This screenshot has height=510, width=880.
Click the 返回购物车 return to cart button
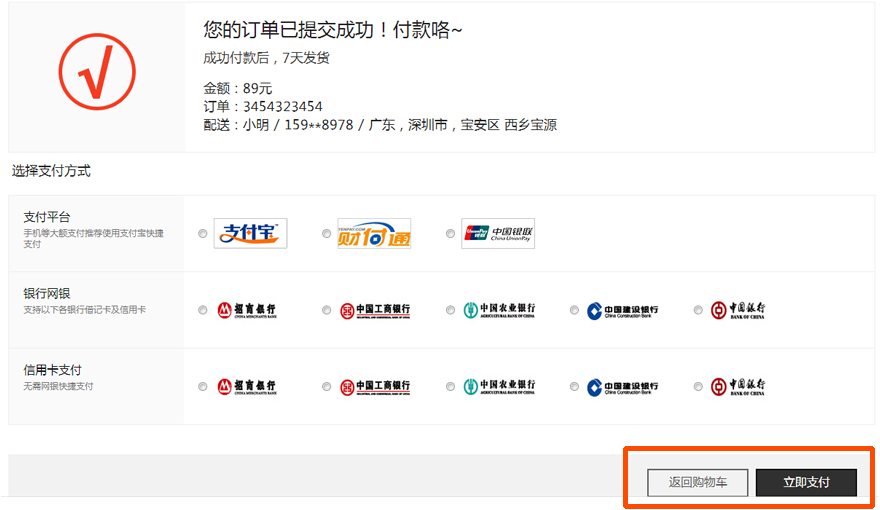(698, 482)
